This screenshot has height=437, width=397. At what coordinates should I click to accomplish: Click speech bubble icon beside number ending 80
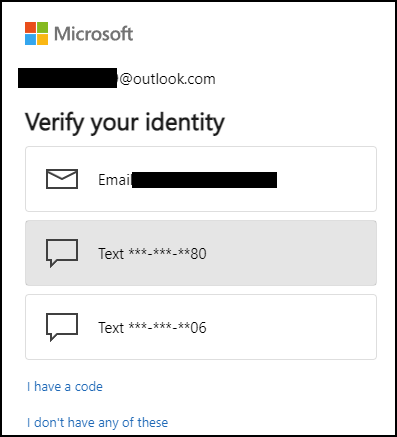62,253
